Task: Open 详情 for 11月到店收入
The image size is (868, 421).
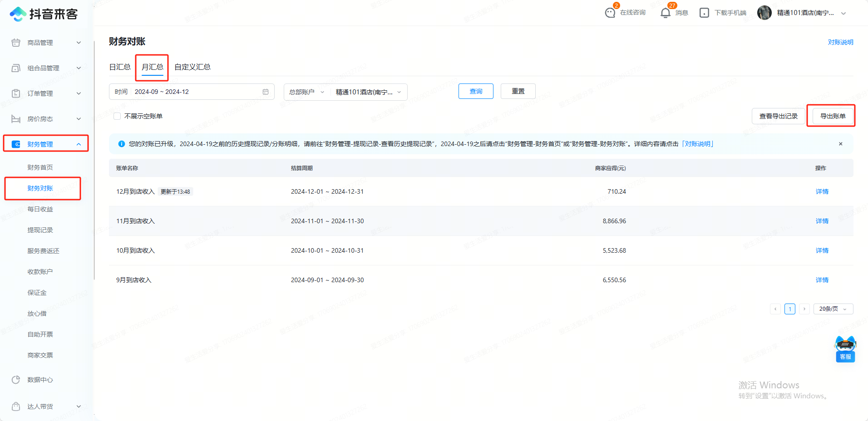Action: click(x=822, y=221)
